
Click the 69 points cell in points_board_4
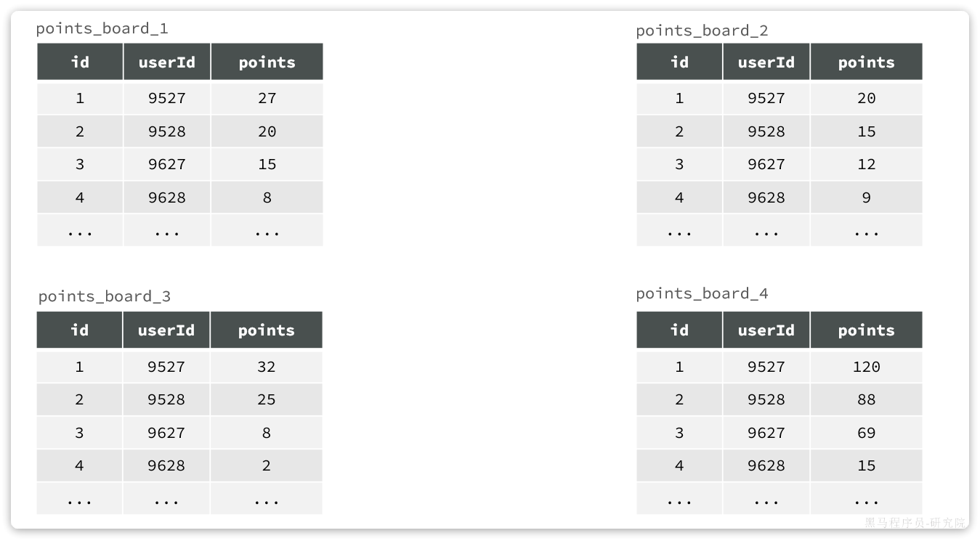click(867, 433)
